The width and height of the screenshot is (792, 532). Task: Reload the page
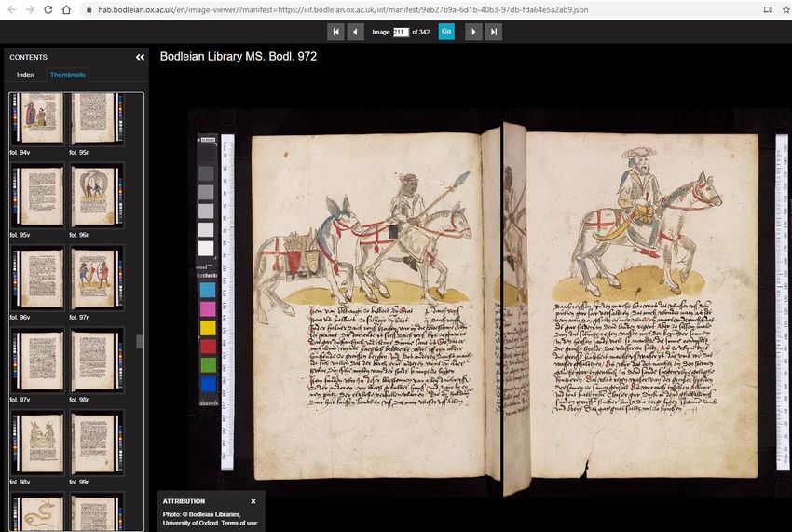[x=48, y=9]
